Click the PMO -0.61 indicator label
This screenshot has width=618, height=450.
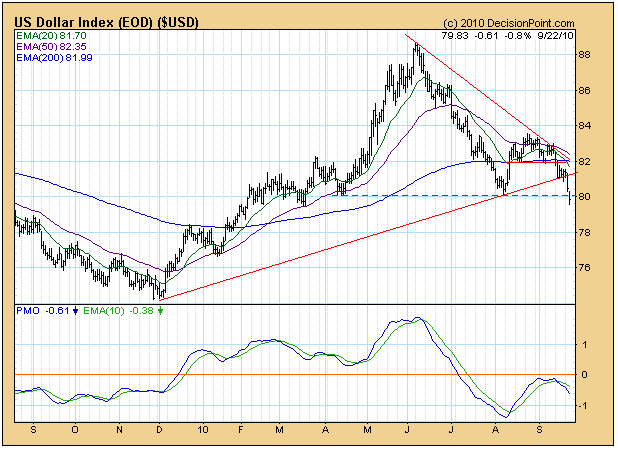point(44,311)
